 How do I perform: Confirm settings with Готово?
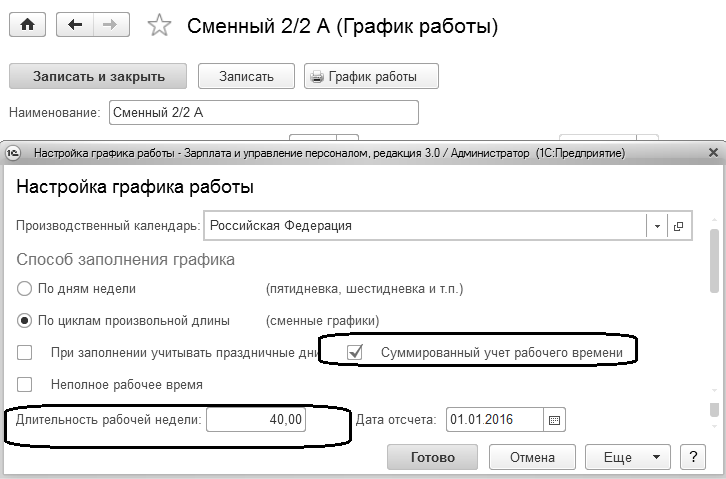pyautogui.click(x=432, y=457)
